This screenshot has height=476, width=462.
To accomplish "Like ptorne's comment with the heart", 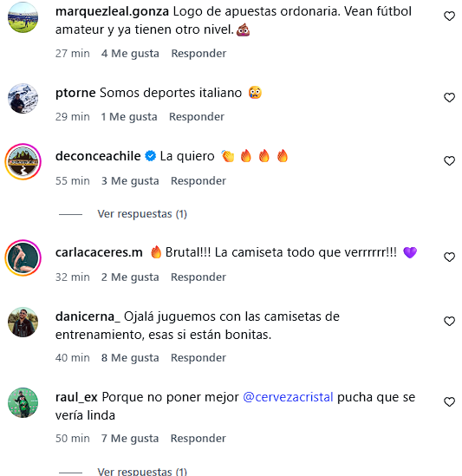I will (x=449, y=97).
